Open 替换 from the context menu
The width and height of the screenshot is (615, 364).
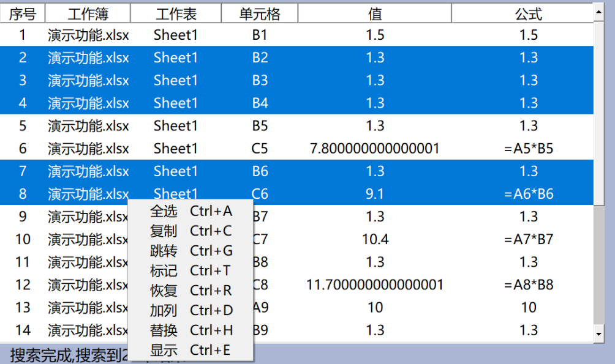pos(191,330)
